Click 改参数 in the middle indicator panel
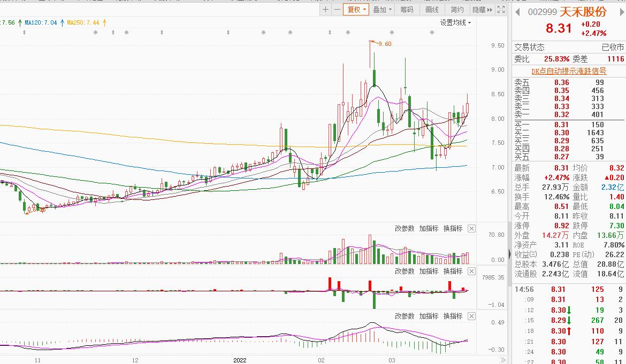Image resolution: width=626 pixels, height=364 pixels. pos(404,272)
